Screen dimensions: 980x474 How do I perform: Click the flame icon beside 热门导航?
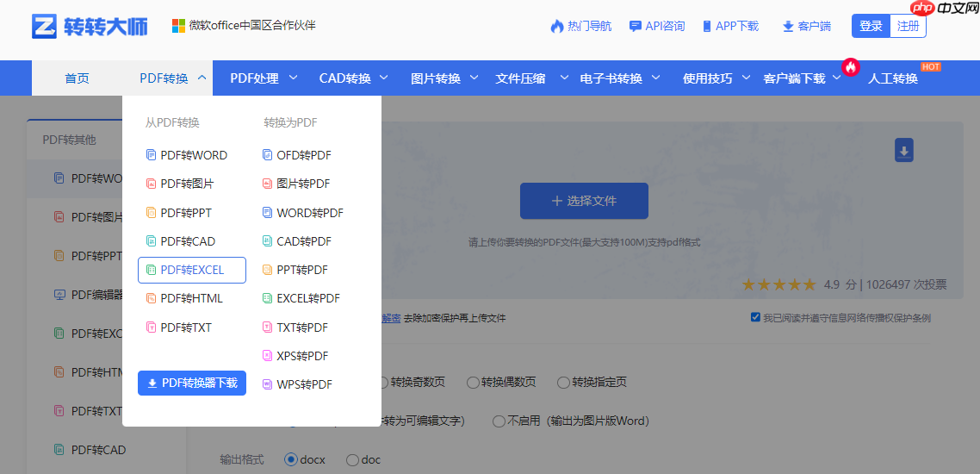pos(557,26)
